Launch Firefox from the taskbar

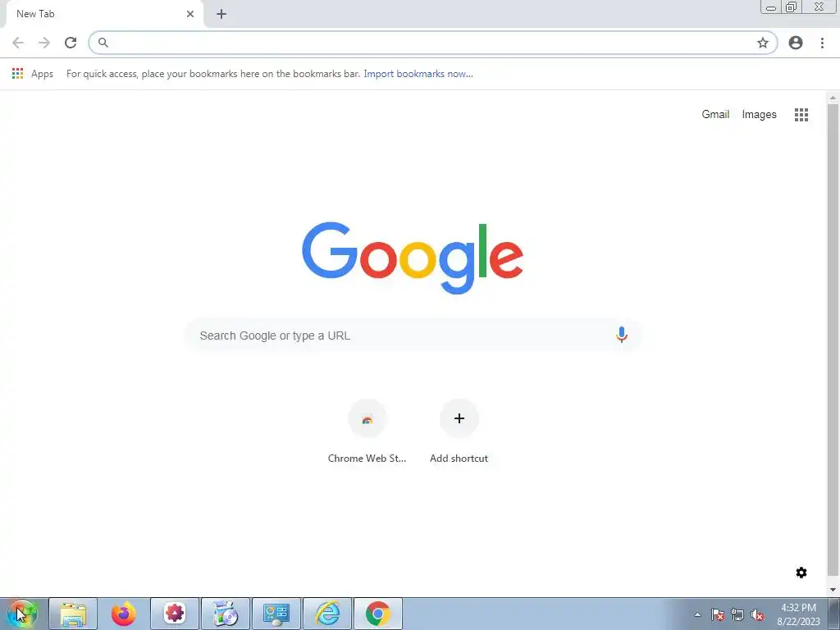click(124, 614)
